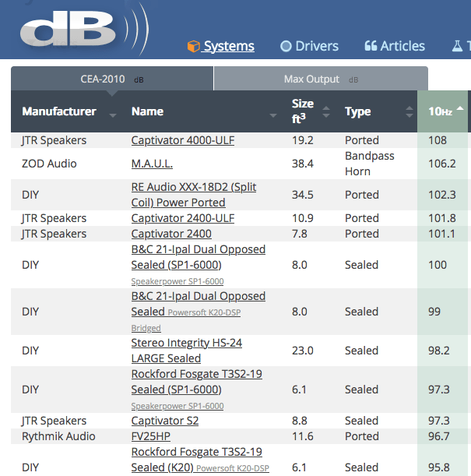Viewport: 471px width, 476px height.
Task: Toggle the 10Hz column sort arrow
Action: (460, 108)
